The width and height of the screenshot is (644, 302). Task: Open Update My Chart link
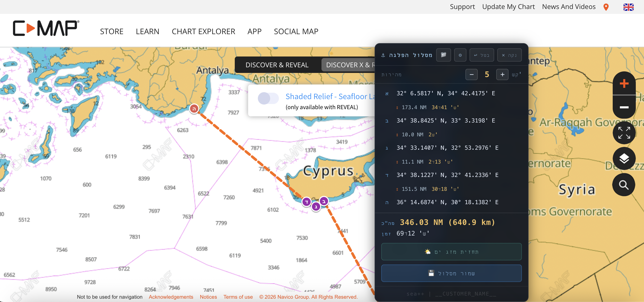[x=509, y=7]
